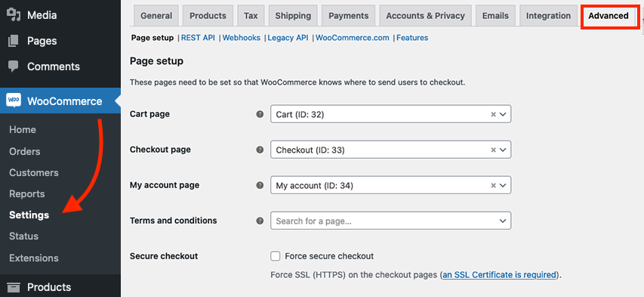Click the Comments speech bubble icon
The height and width of the screenshot is (297, 644).
[x=14, y=67]
